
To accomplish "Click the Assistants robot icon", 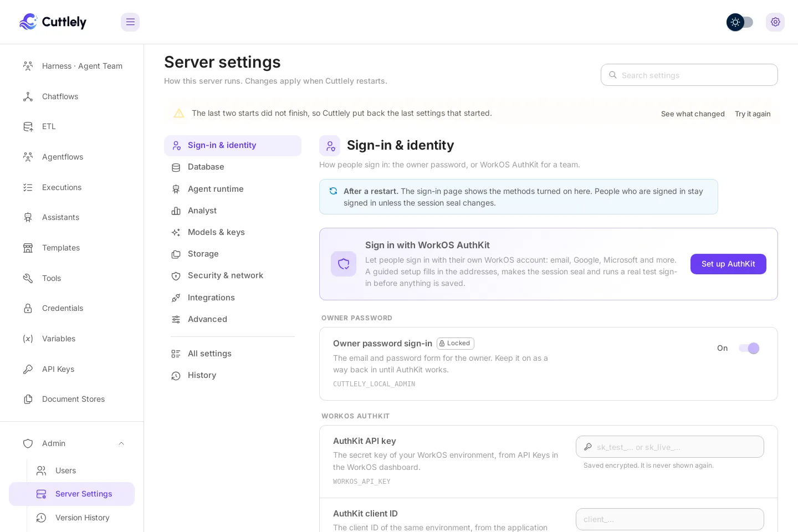I will (x=28, y=217).
